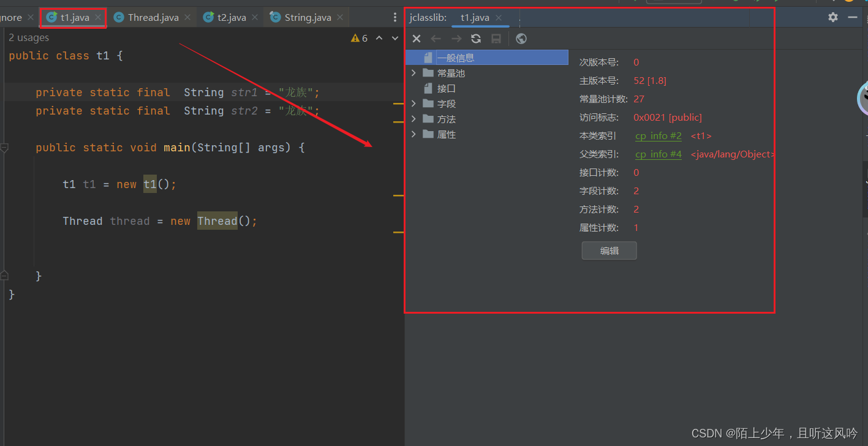Save the class file in jclasslib
This screenshot has width=868, height=446.
pyautogui.click(x=496, y=39)
